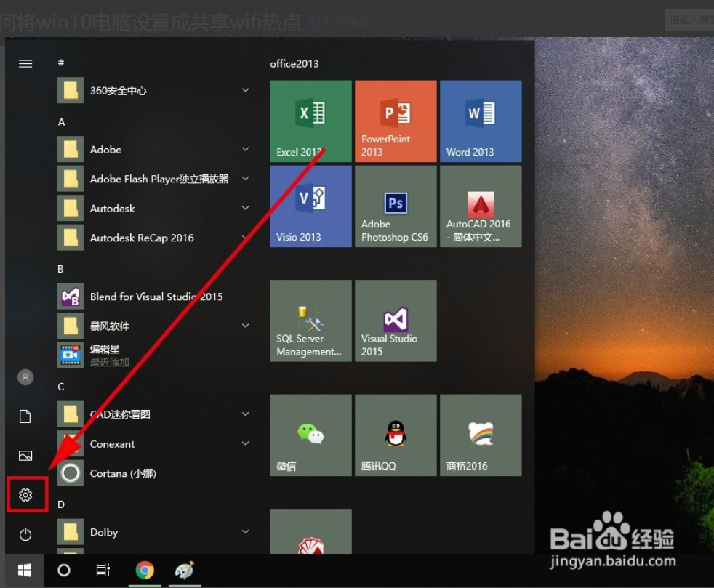This screenshot has height=588, width=714.
Task: Open the Word 2013 tile
Action: pyautogui.click(x=481, y=121)
